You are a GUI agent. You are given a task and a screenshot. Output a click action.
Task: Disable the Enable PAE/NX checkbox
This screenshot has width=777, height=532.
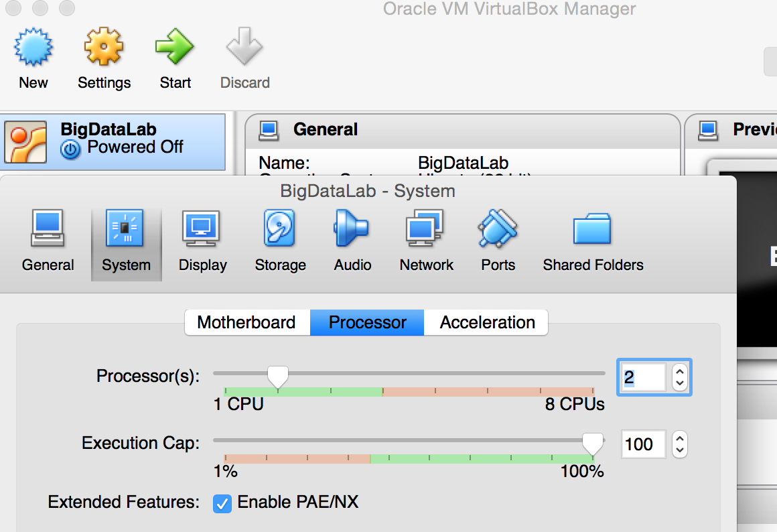[x=222, y=503]
